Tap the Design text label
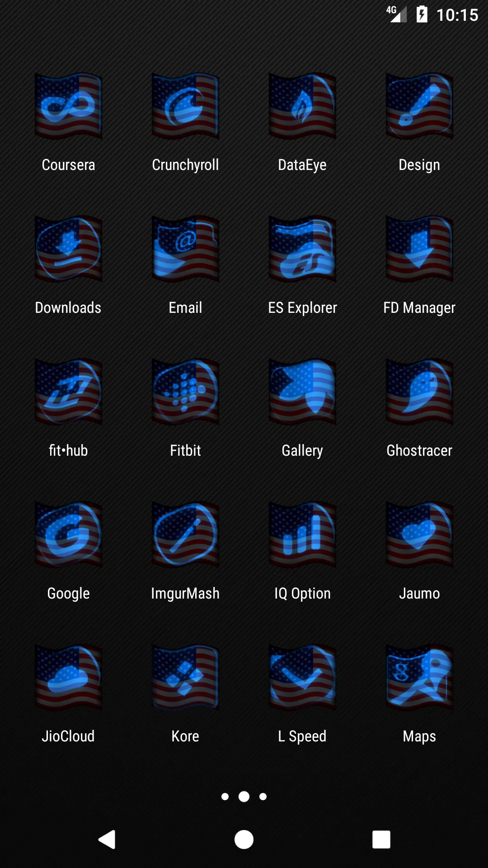 point(419,165)
